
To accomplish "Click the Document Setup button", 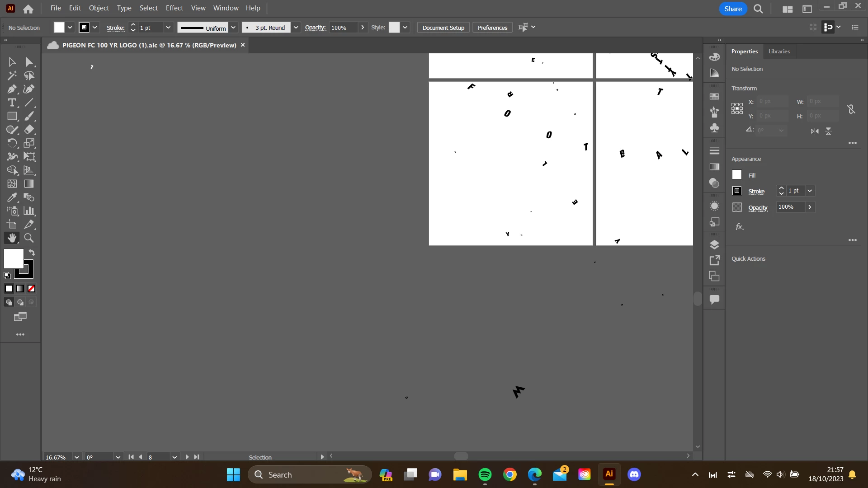I will point(443,28).
